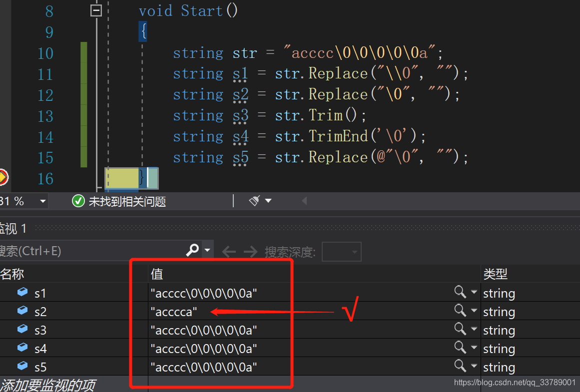Expand visualizer dropdown arrow for s5
580x392 pixels.
coord(474,366)
